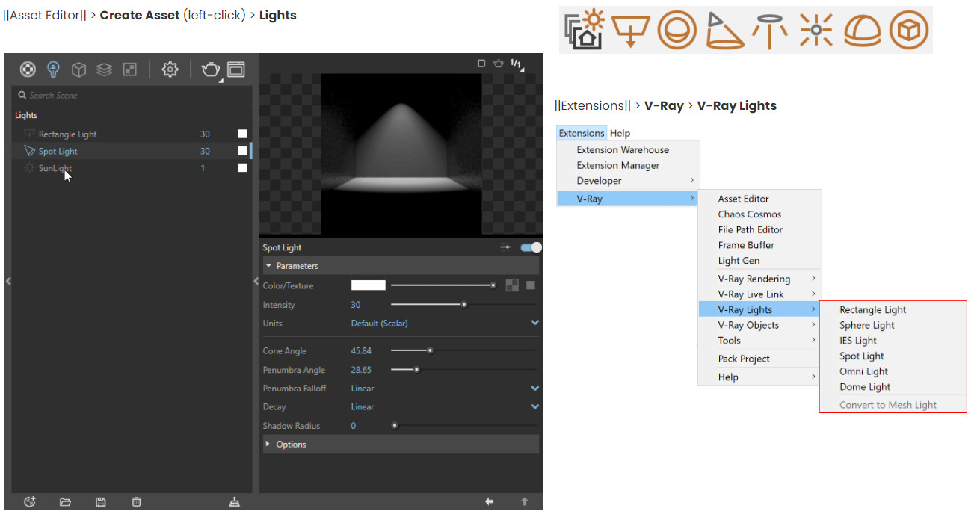The width and height of the screenshot is (980, 520).
Task: Click the trash delete asset icon
Action: click(x=135, y=502)
